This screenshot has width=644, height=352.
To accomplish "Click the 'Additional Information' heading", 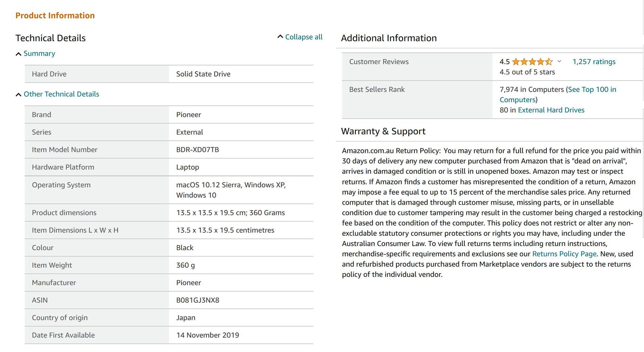I will 389,38.
